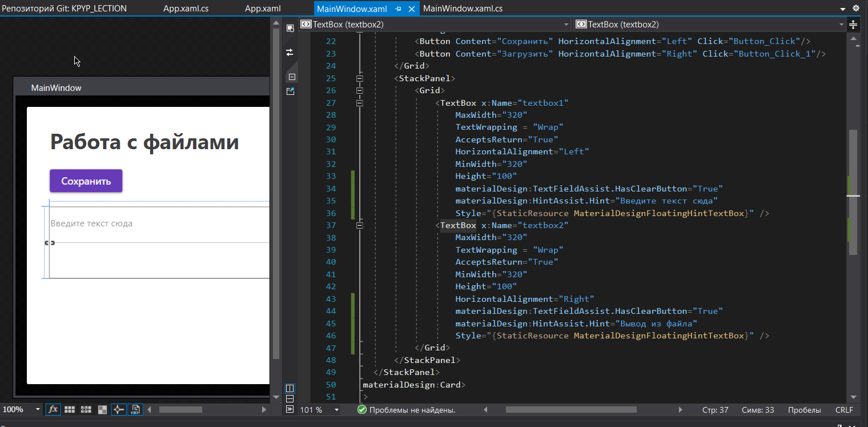The width and height of the screenshot is (868, 427).
Task: Select the swap design and code panes icon
Action: pos(290,52)
